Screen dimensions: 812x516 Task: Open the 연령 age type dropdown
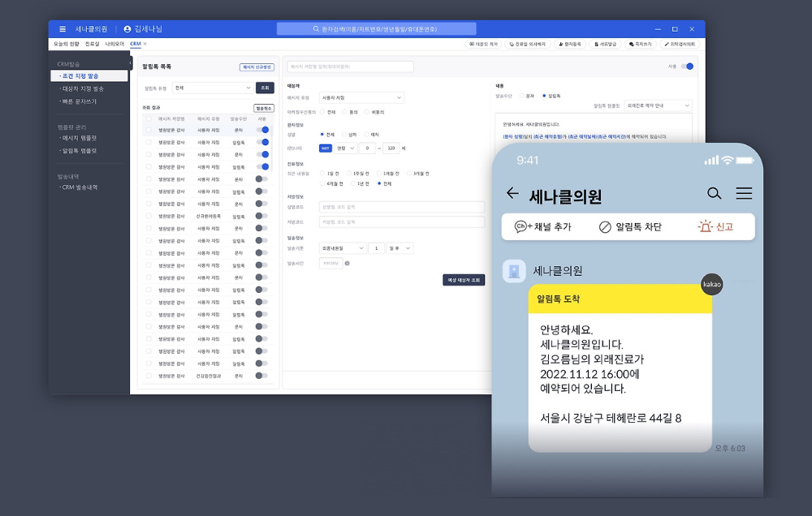coord(345,148)
